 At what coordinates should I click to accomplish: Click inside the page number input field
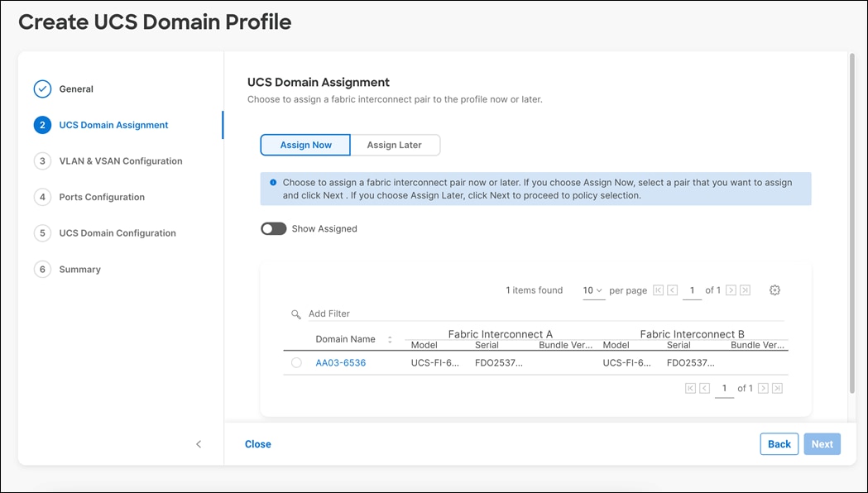[x=693, y=290]
